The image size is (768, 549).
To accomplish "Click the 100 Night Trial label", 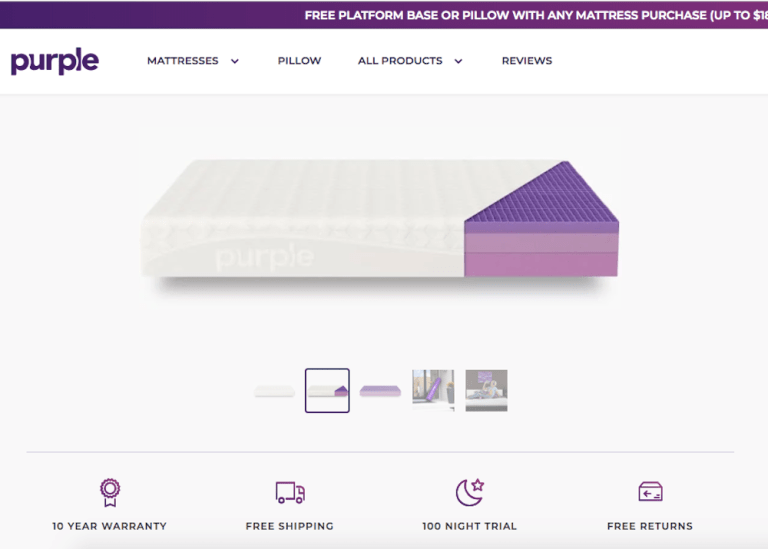I will point(469,526).
